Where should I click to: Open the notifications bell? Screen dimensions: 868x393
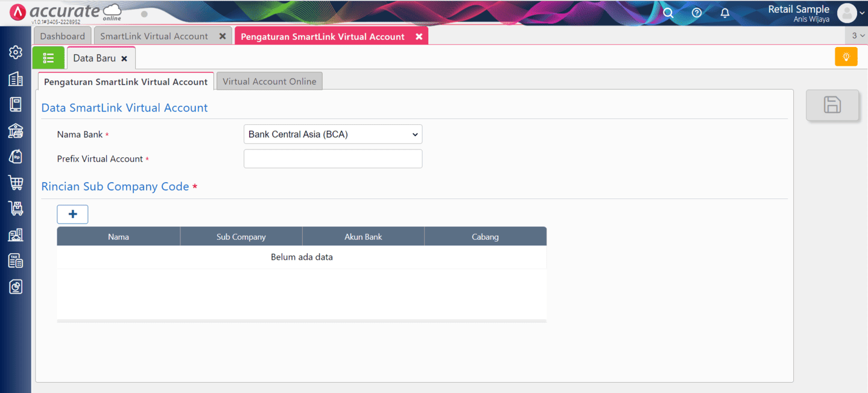coord(725,13)
